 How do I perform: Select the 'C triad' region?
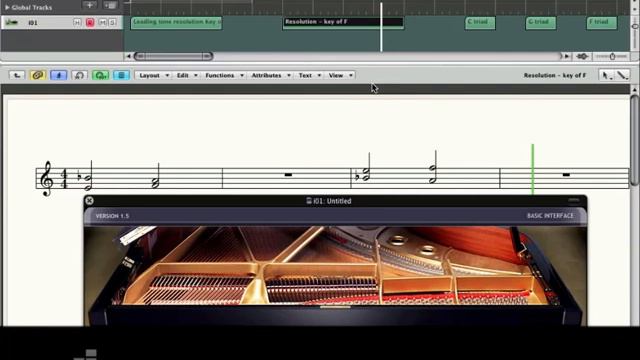click(480, 23)
